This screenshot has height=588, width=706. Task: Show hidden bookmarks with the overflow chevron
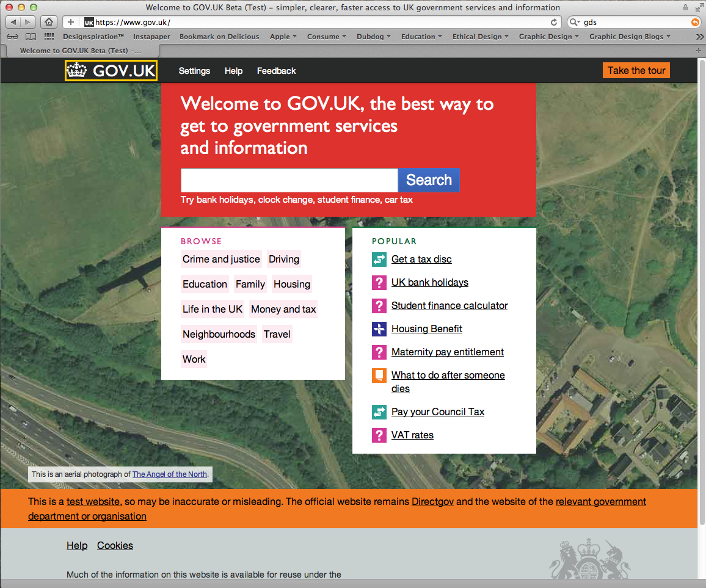(699, 37)
